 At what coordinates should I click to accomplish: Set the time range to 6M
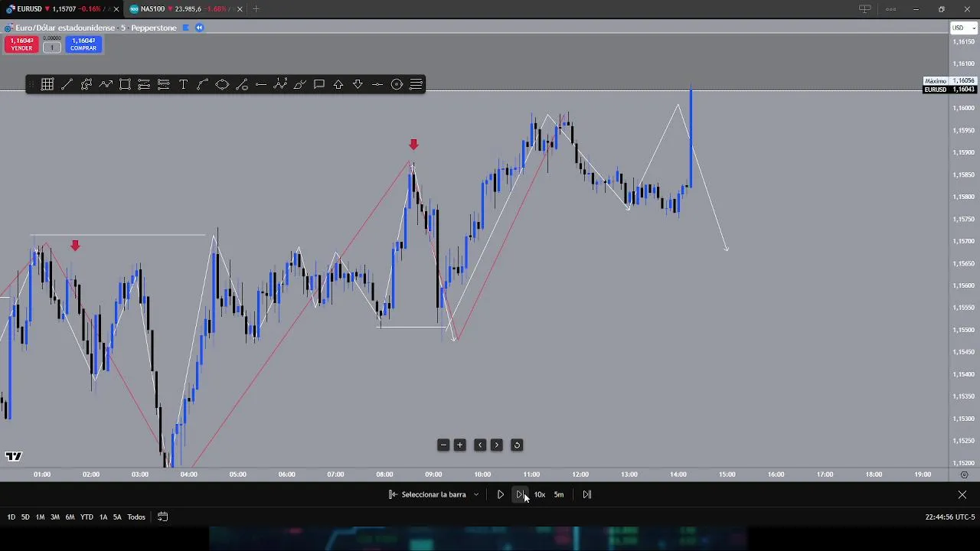click(70, 517)
